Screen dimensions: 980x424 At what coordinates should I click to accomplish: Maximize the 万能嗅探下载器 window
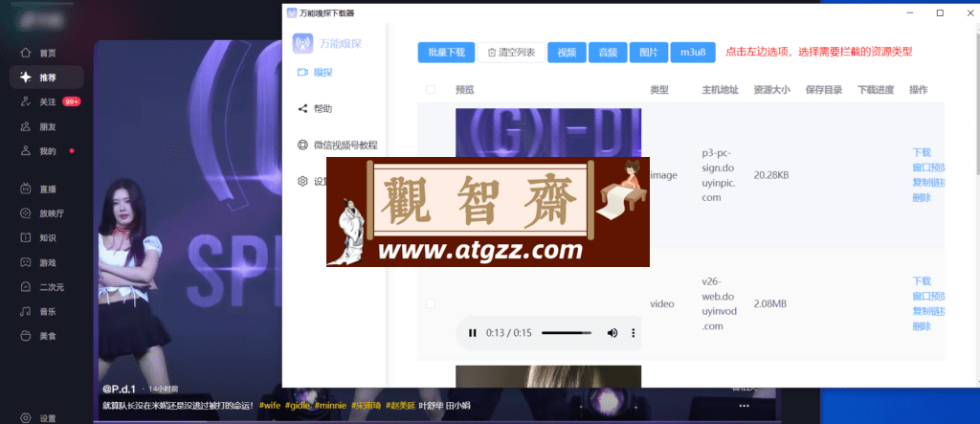pyautogui.click(x=940, y=13)
